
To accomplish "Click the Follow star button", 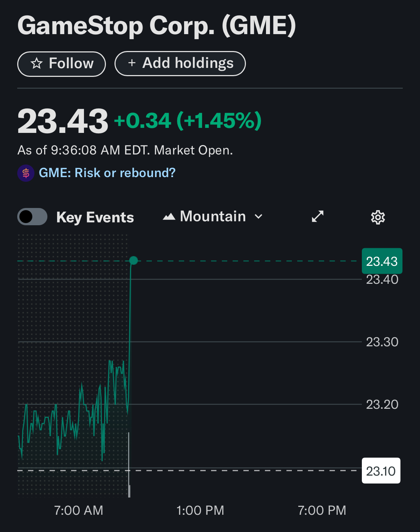I will pyautogui.click(x=61, y=64).
